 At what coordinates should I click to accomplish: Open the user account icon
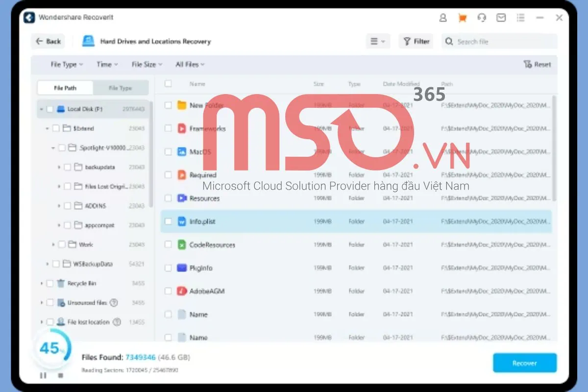click(x=443, y=18)
